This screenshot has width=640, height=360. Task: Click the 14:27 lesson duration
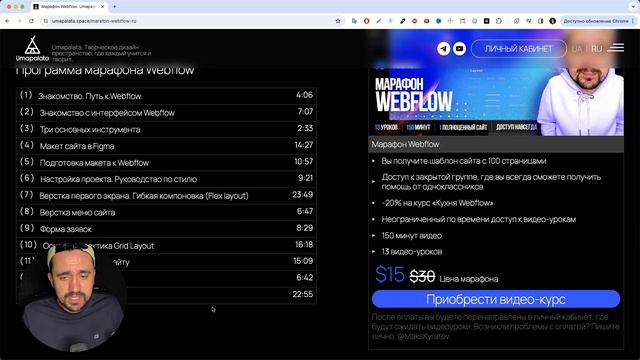pos(304,145)
